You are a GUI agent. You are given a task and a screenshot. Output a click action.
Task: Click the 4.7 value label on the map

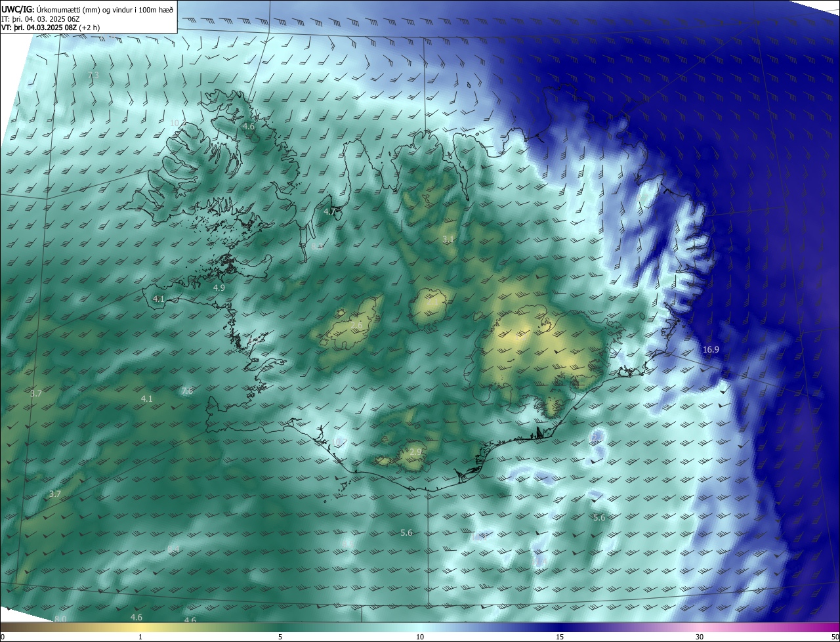coord(330,212)
